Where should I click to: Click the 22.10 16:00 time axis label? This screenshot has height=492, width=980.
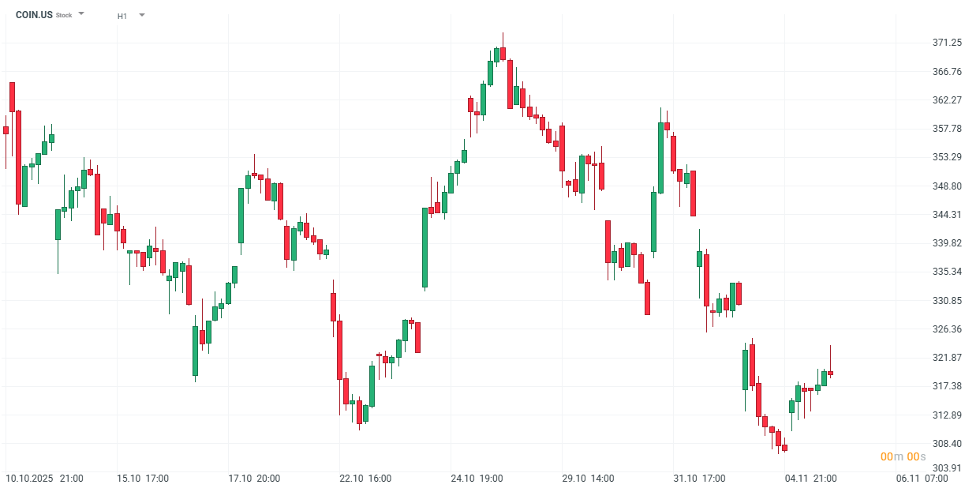click(365, 479)
